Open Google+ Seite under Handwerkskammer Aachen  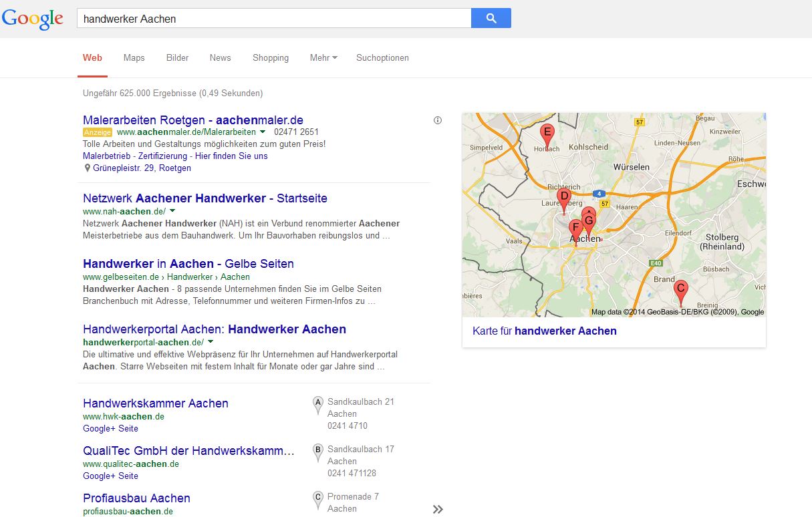[110, 429]
